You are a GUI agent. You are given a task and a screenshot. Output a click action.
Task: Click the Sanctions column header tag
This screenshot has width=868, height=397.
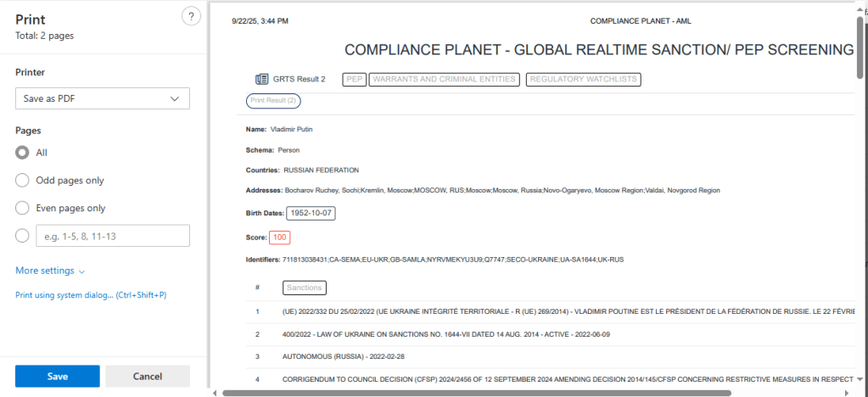point(304,288)
